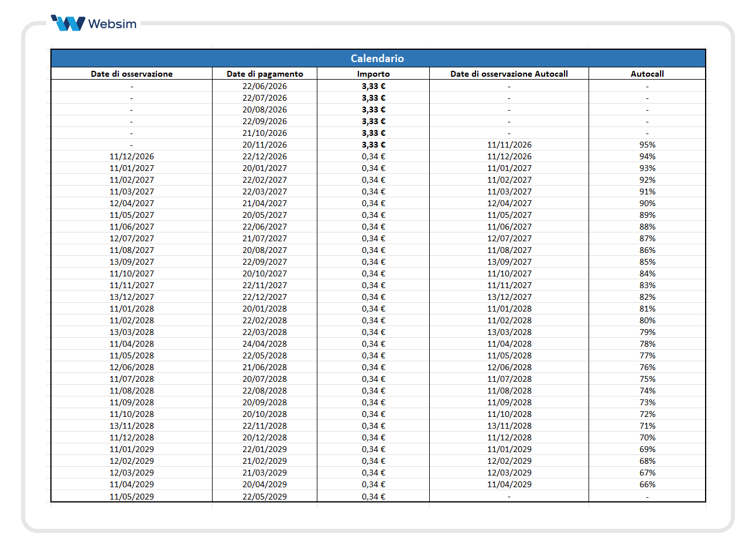Select payment date 22/01/2029
The width and height of the screenshot is (756, 554).
[x=265, y=449]
